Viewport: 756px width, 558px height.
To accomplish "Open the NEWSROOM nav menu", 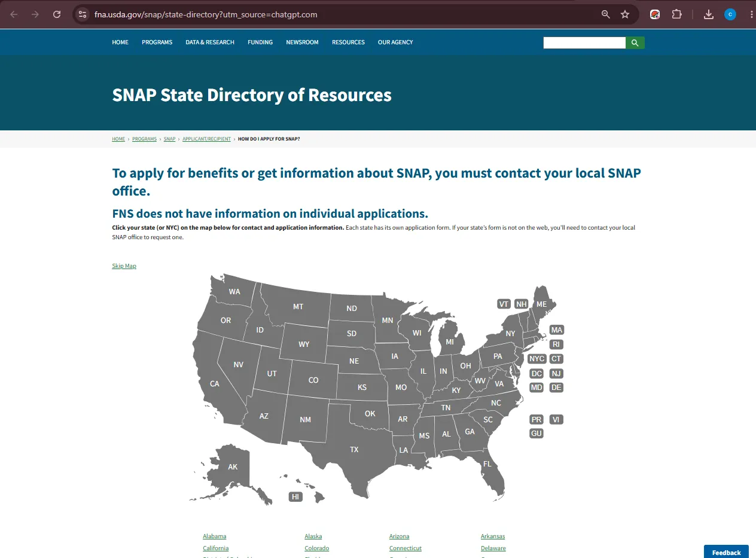I will (x=302, y=42).
